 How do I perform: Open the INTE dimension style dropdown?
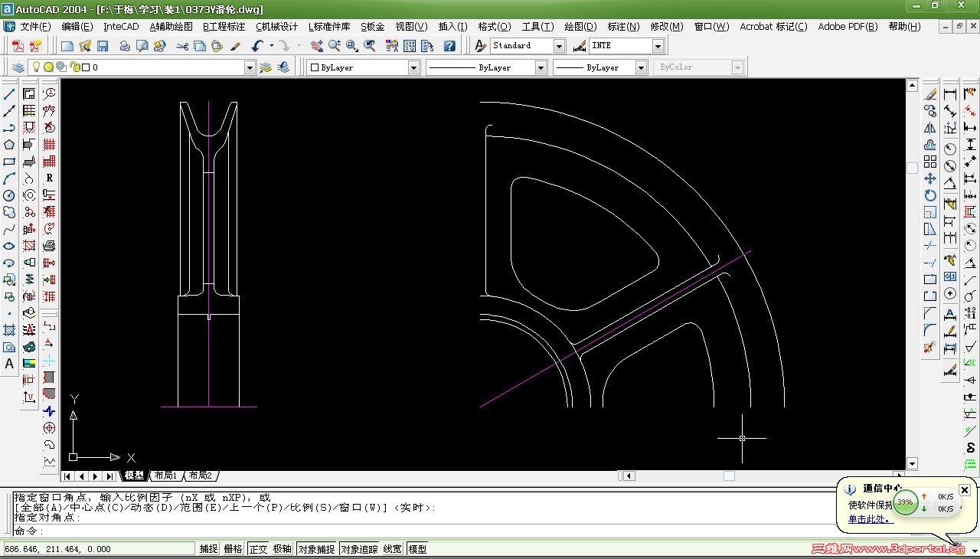click(658, 46)
